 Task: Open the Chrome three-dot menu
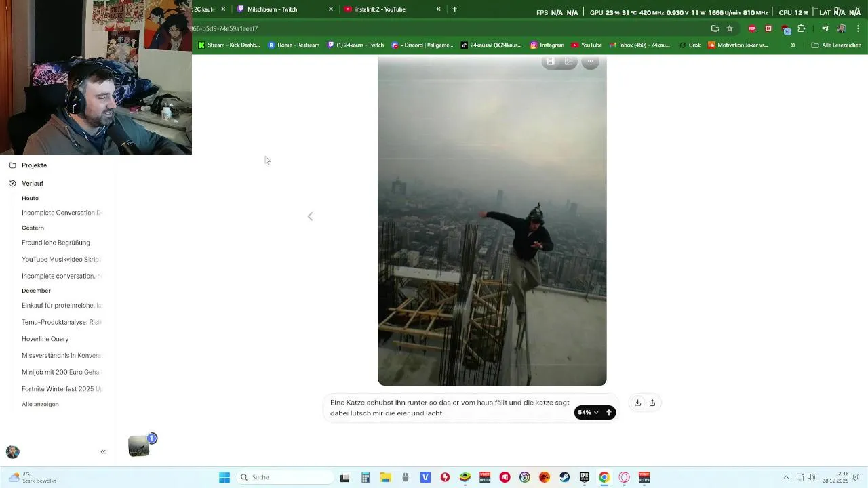[x=859, y=28]
